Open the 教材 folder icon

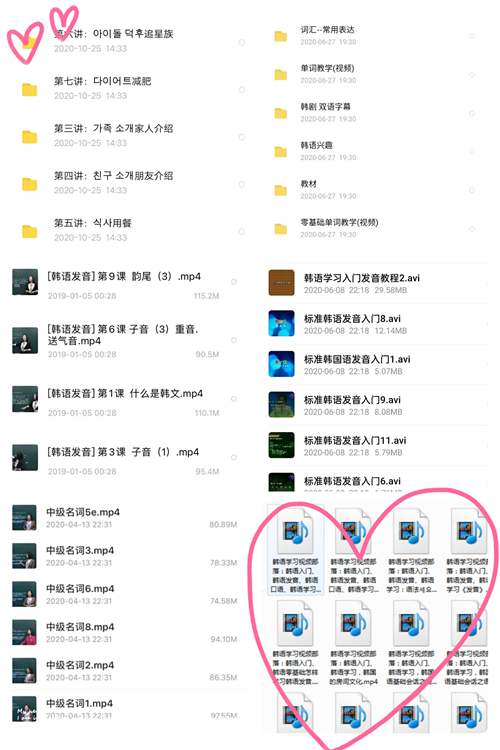(280, 191)
